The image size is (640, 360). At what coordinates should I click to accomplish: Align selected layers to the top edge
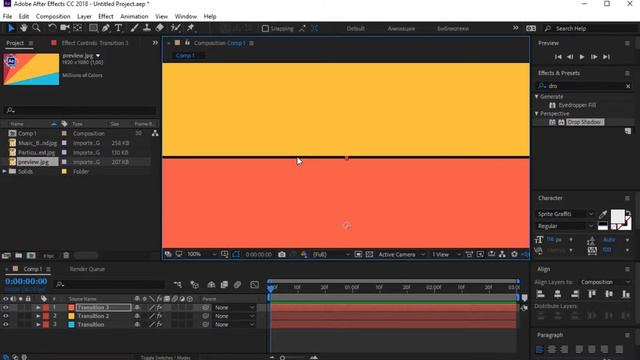(592, 294)
